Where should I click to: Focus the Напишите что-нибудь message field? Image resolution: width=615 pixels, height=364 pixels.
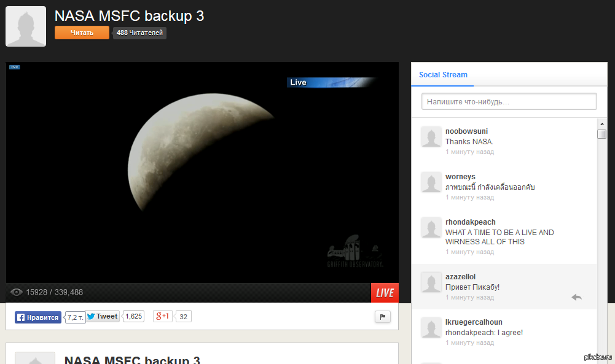point(509,101)
